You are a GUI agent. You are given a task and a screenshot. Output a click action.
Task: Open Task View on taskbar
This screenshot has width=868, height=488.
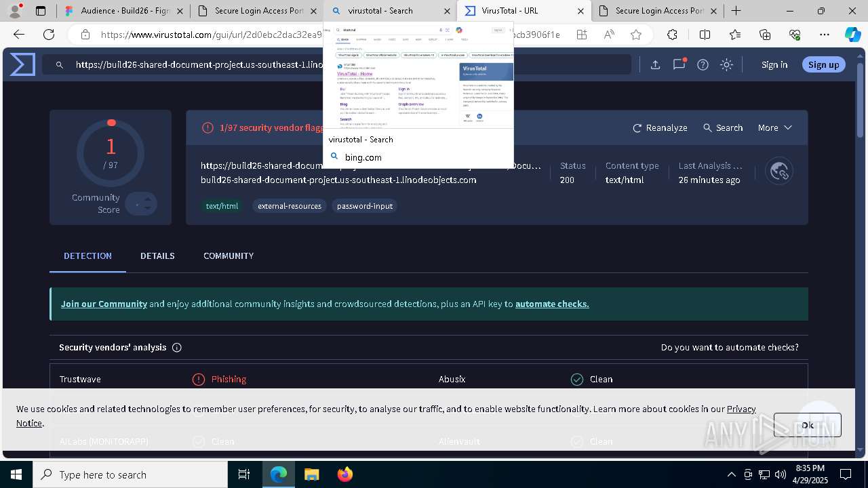pyautogui.click(x=244, y=474)
